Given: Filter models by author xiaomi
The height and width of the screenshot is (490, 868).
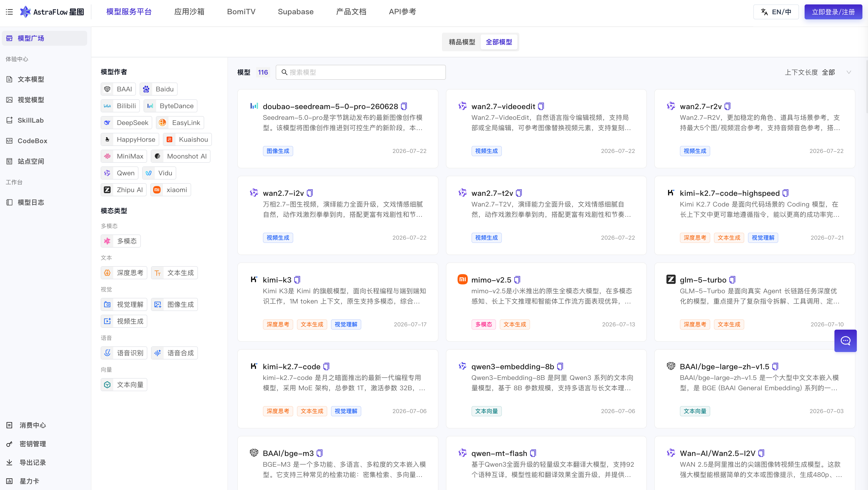Looking at the screenshot, I should (x=171, y=190).
